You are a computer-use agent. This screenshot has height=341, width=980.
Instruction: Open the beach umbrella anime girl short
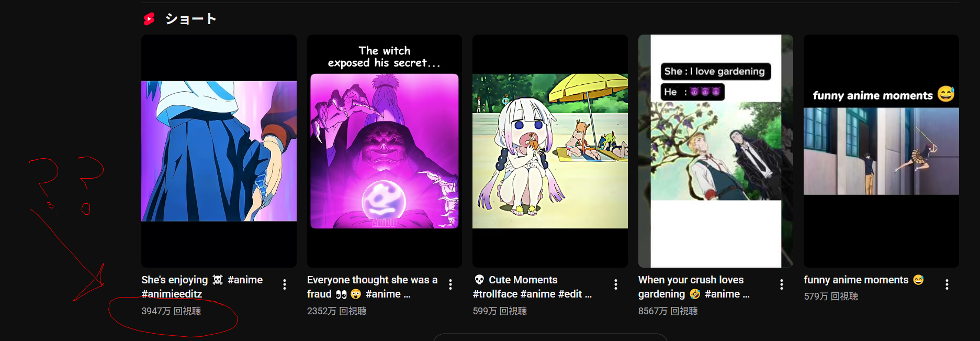[x=550, y=151]
